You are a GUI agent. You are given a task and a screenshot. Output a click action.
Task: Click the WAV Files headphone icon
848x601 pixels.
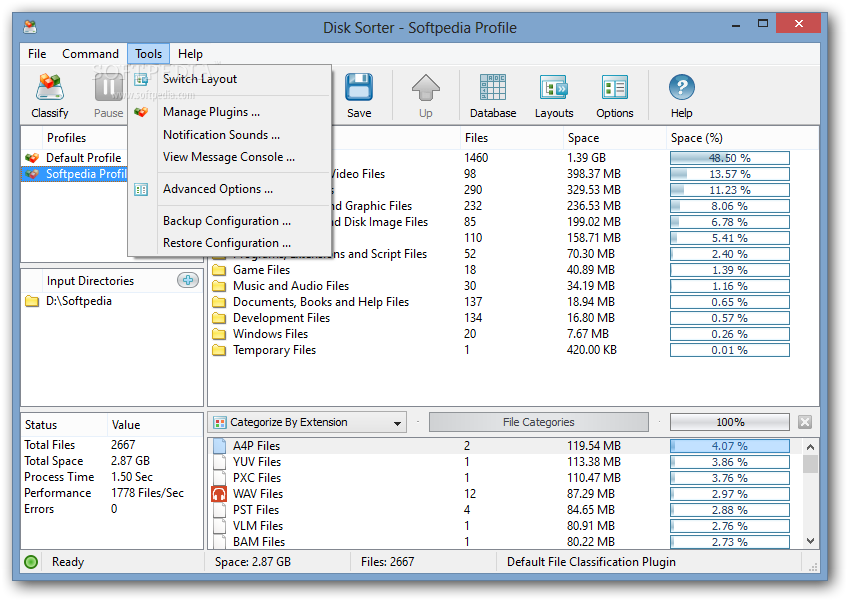click(x=219, y=494)
